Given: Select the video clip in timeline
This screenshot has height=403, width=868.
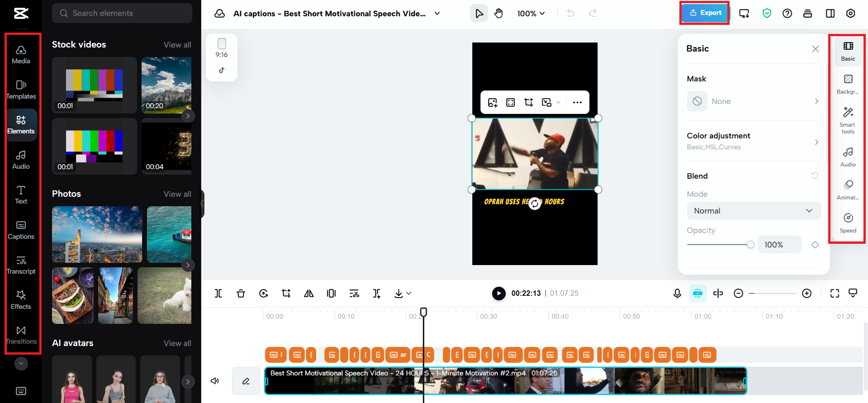Looking at the screenshot, I should point(505,381).
